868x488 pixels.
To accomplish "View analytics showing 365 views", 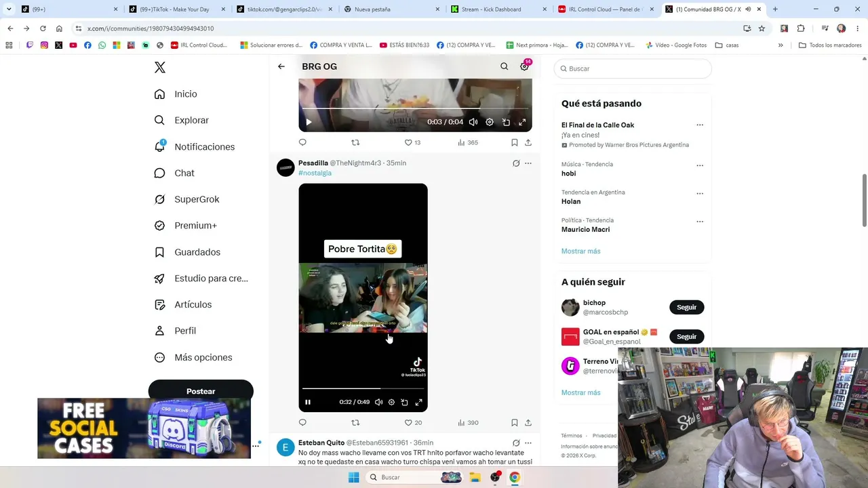I will [468, 142].
